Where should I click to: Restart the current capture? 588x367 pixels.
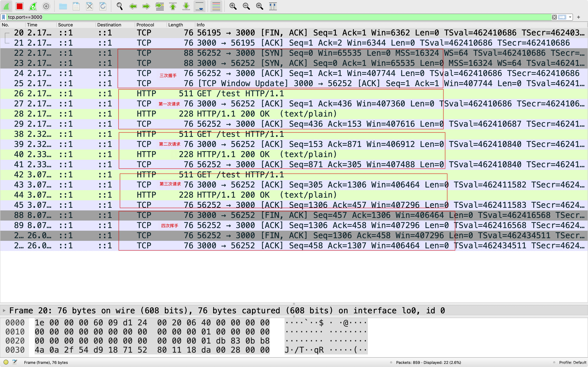[33, 6]
